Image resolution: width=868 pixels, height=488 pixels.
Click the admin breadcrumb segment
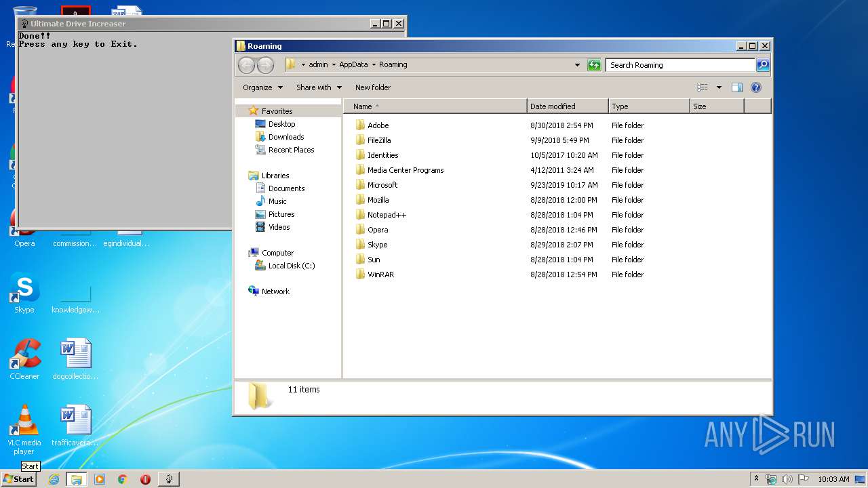coord(318,65)
